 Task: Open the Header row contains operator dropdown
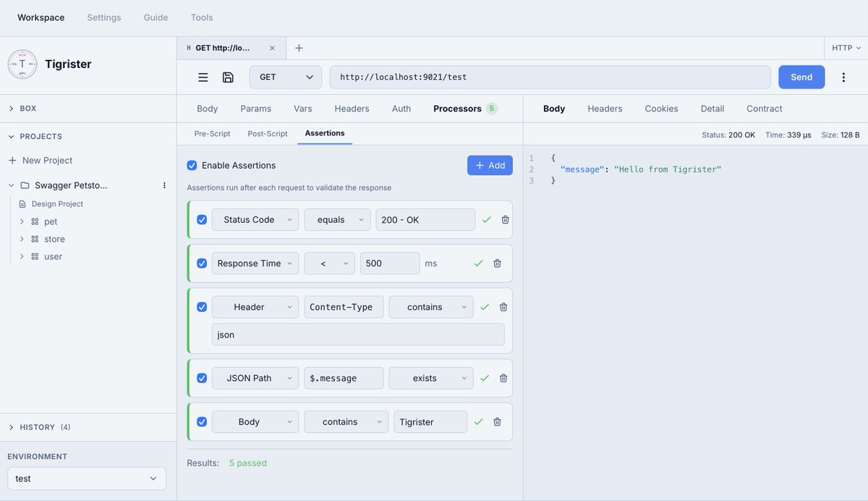click(431, 307)
